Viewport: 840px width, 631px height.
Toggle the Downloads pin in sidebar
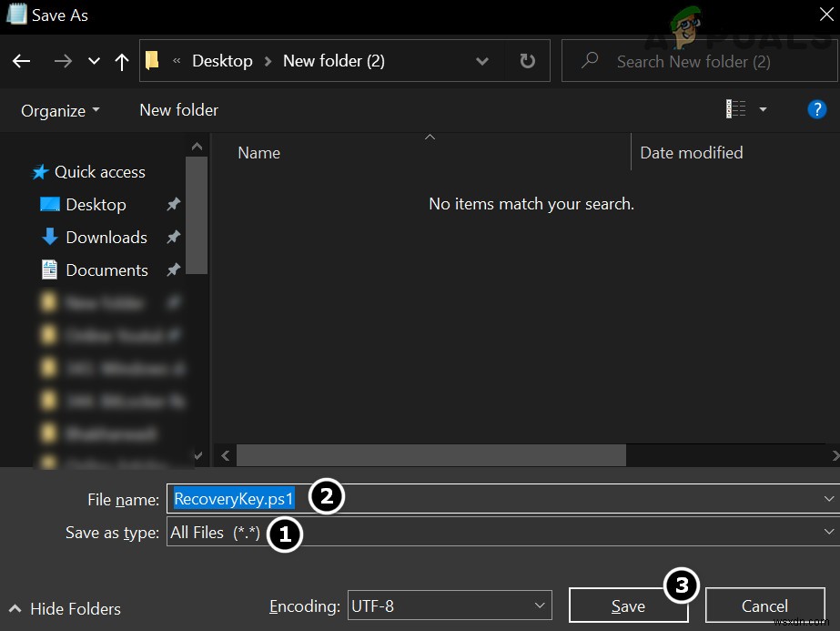[x=173, y=238]
